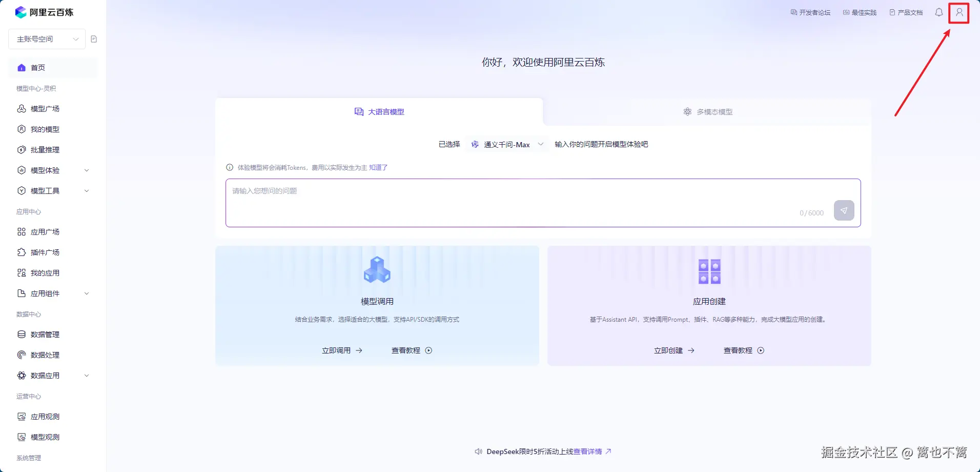Expand the 应用组件 submenu chevron
The height and width of the screenshot is (472, 980).
tap(87, 293)
